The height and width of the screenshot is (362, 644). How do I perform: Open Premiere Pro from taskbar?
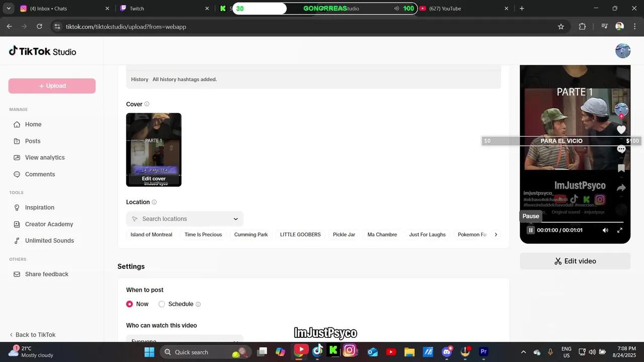[x=484, y=352]
